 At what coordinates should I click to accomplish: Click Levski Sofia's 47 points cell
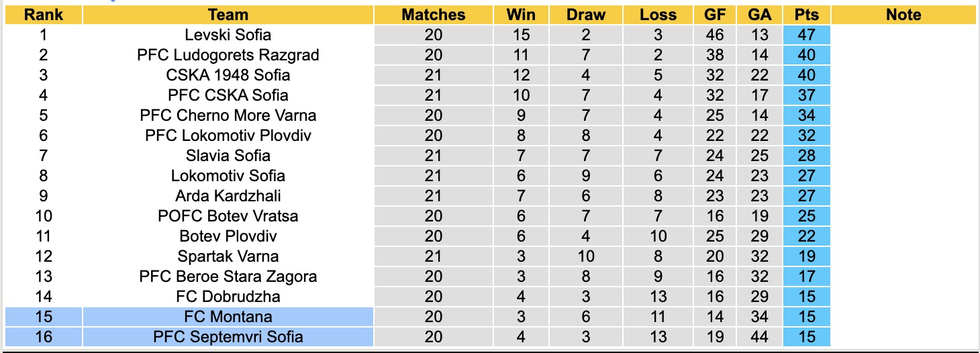pos(806,35)
